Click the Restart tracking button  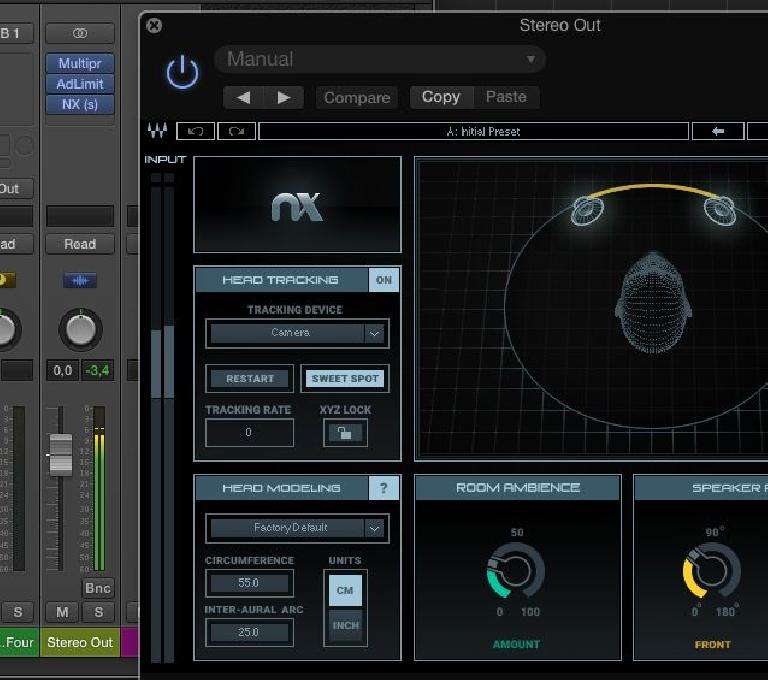[x=249, y=378]
